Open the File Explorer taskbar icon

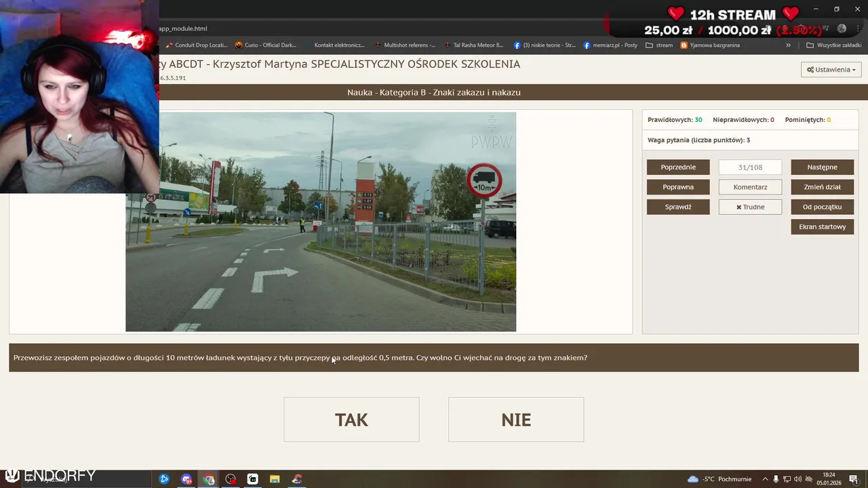tap(275, 479)
